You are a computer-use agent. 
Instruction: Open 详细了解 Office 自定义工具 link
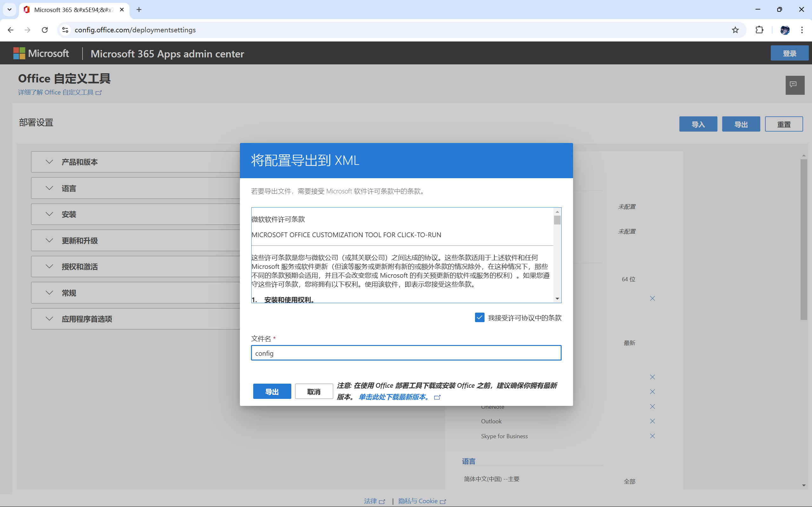(x=60, y=92)
